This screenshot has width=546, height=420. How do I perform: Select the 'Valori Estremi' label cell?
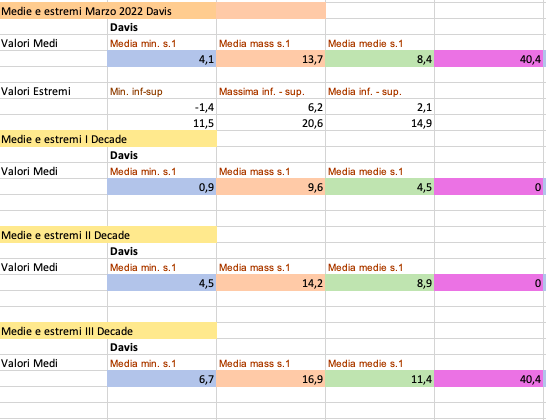coord(54,91)
